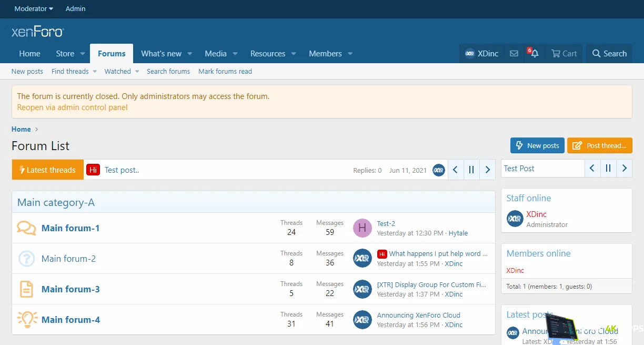Open the Admin menu item
644x345 pixels.
point(75,8)
